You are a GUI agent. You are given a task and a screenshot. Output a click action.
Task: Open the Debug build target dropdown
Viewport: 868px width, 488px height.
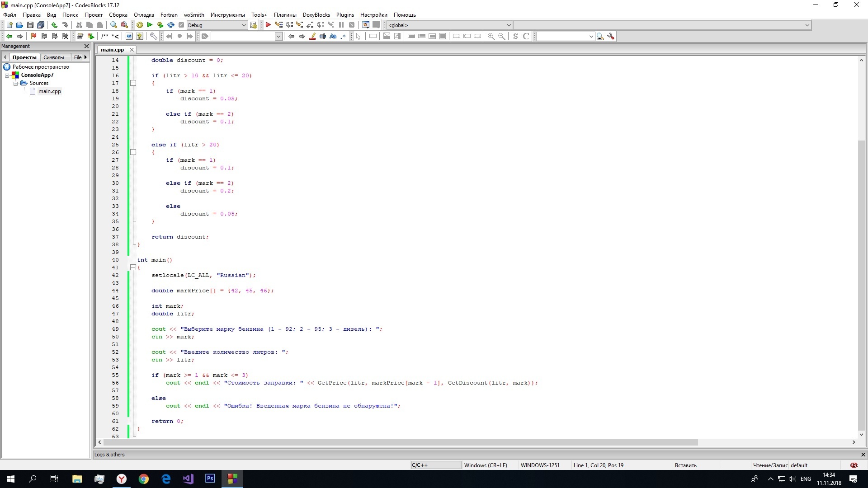(244, 25)
